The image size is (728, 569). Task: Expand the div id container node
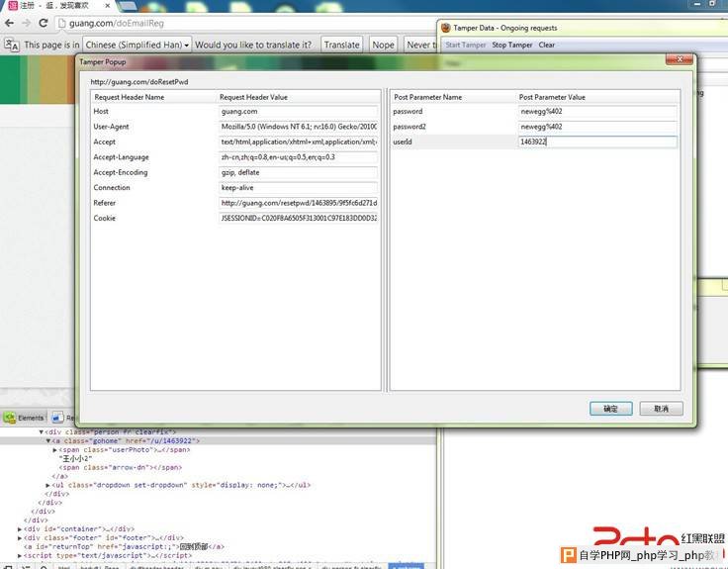pos(20,529)
